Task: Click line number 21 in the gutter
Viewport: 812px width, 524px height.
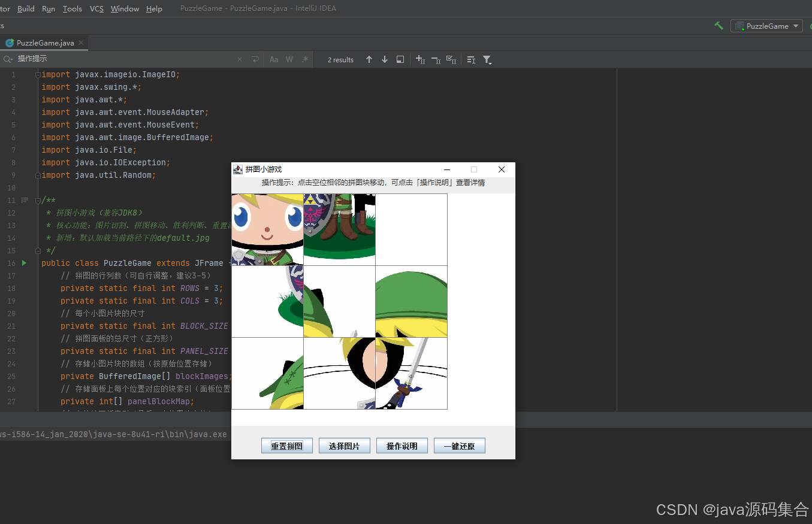Action: [x=12, y=326]
